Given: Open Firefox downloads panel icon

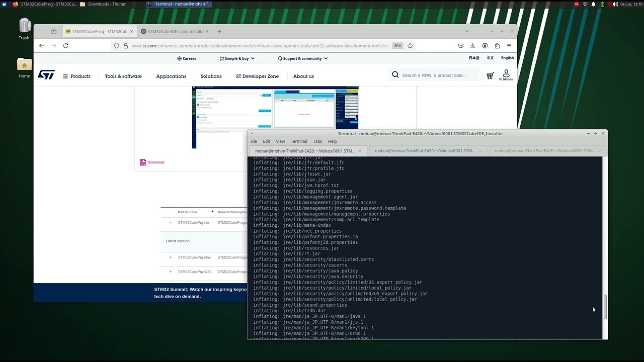Looking at the screenshot, I should (473, 46).
